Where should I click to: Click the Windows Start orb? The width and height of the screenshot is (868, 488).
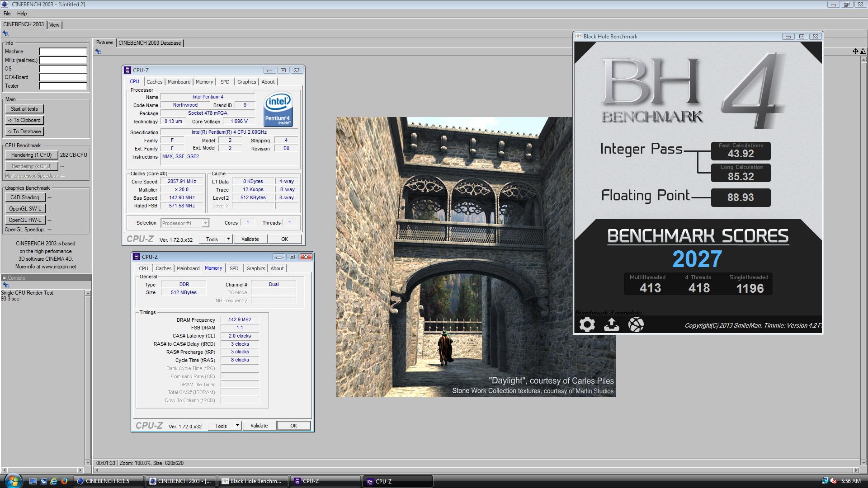click(x=12, y=481)
